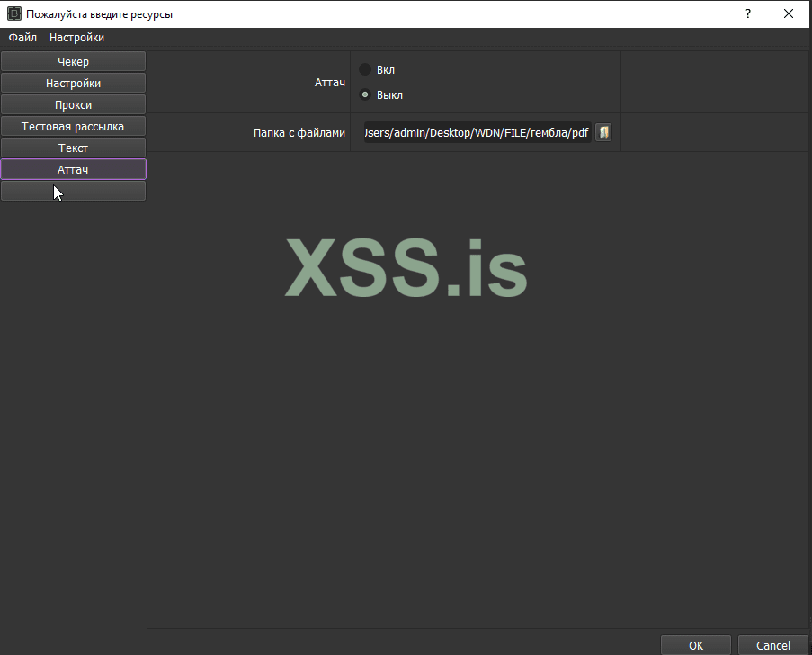Click the Аттач label beside radio buttons

(x=330, y=83)
